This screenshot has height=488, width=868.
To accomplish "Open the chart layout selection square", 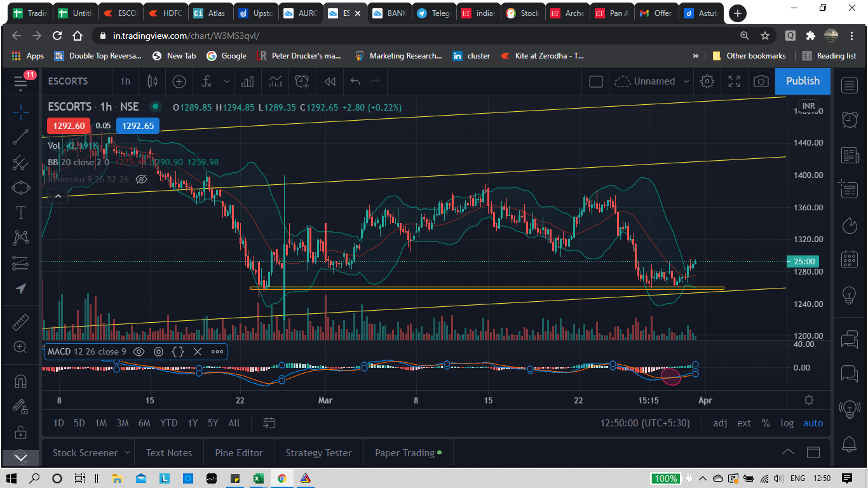I will click(596, 81).
